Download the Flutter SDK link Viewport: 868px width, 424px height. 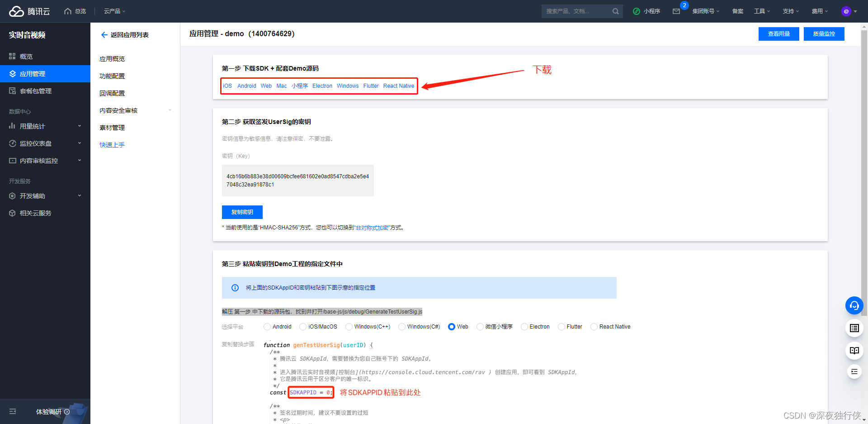(x=371, y=86)
